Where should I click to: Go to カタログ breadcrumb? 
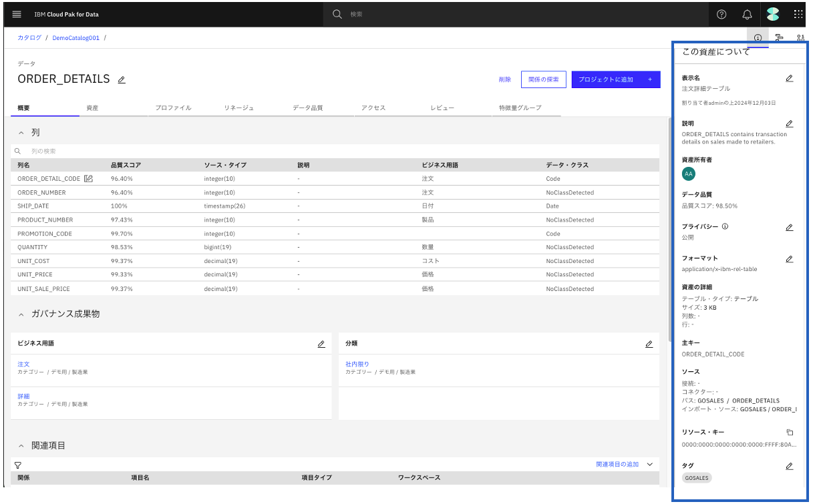tap(29, 38)
